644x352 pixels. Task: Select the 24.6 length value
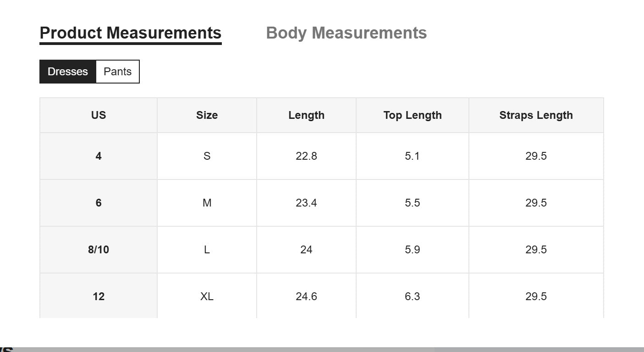point(306,296)
